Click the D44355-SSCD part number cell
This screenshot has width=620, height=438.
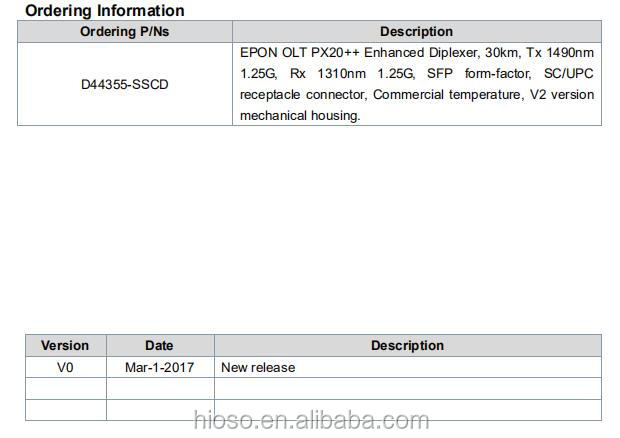pyautogui.click(x=125, y=84)
